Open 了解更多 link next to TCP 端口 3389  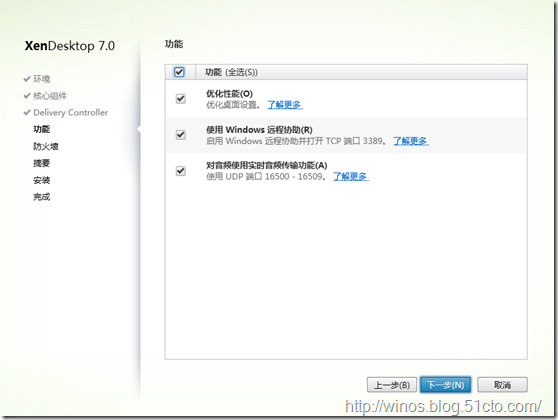point(411,141)
